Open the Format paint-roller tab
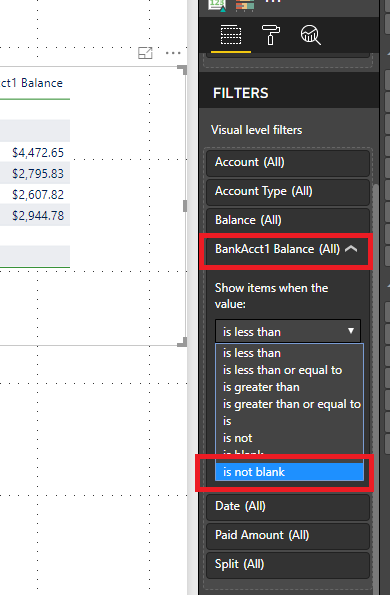 click(271, 35)
